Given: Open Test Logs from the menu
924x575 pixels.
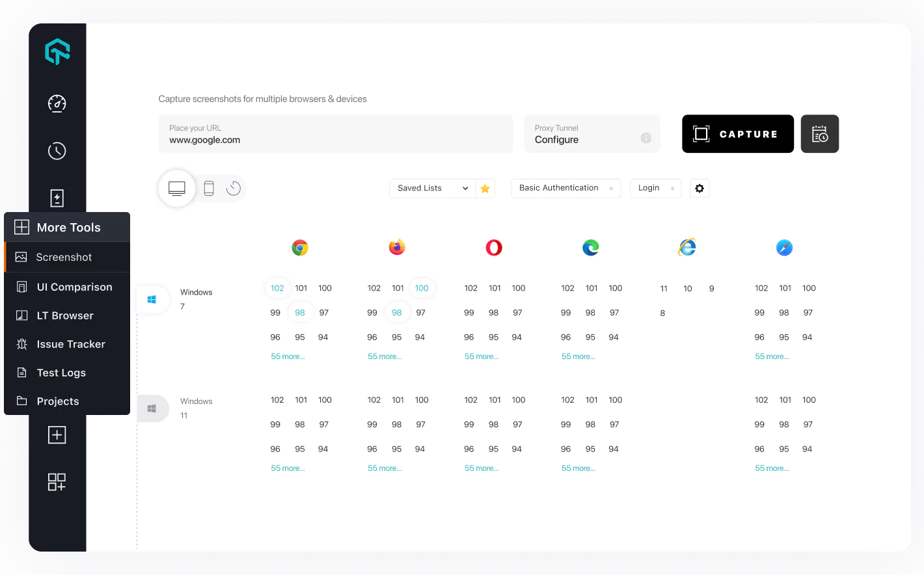Looking at the screenshot, I should point(67,373).
